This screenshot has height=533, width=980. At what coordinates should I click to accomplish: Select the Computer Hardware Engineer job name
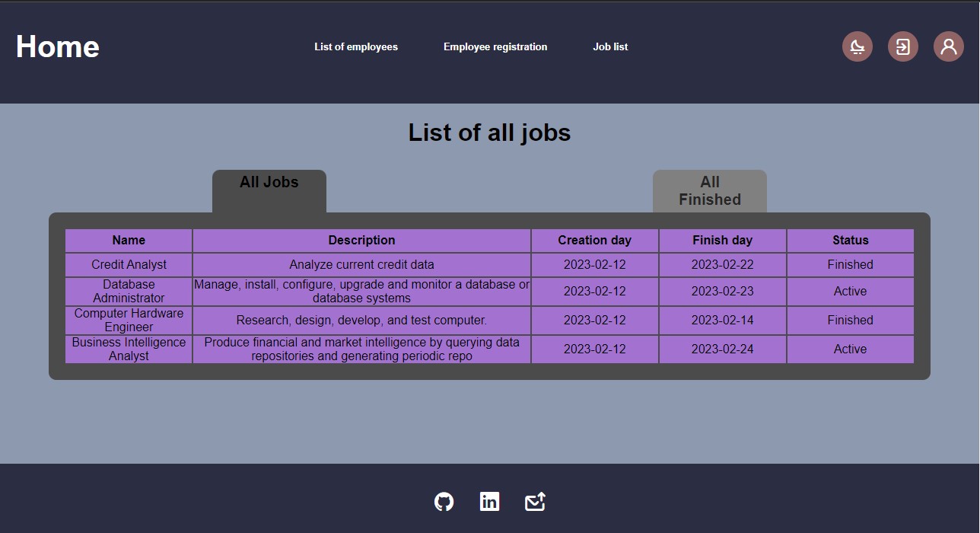(129, 321)
